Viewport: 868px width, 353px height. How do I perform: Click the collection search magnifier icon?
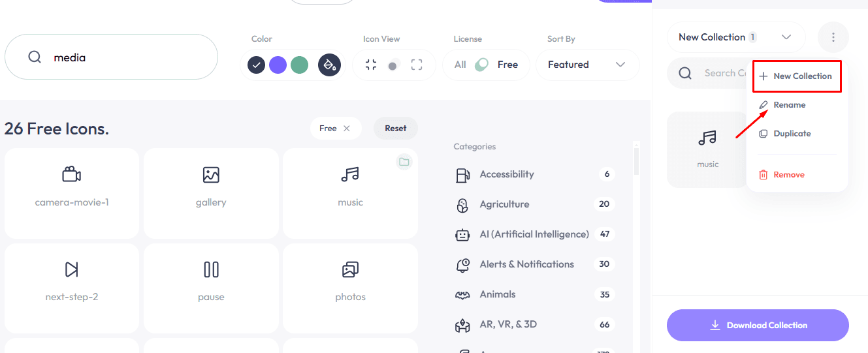pyautogui.click(x=685, y=73)
